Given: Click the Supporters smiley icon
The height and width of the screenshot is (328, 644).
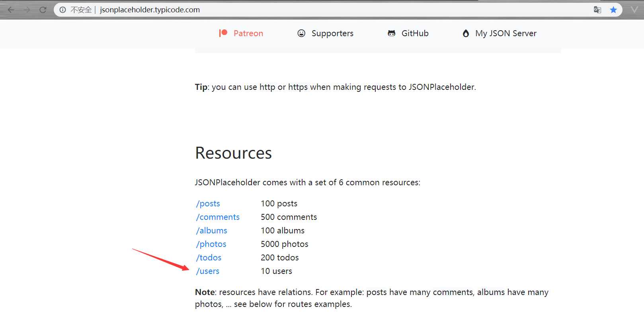Looking at the screenshot, I should [301, 33].
